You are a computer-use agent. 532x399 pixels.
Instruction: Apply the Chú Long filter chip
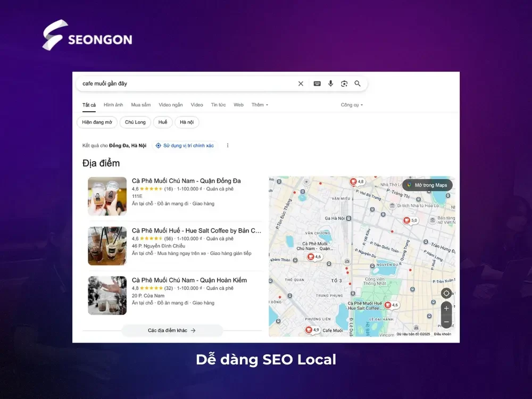click(135, 122)
